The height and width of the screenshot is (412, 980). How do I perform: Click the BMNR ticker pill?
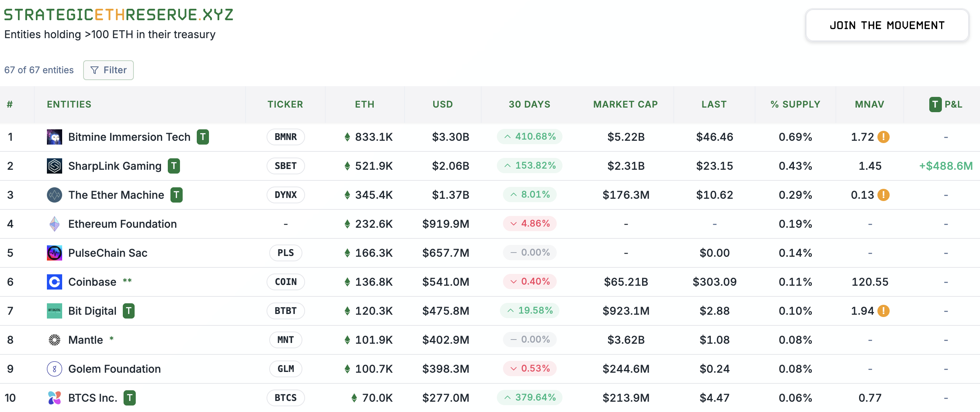coord(286,137)
